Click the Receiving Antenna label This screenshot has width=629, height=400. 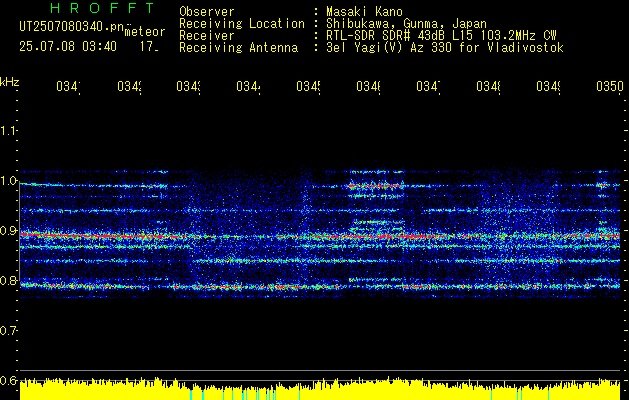pos(239,48)
